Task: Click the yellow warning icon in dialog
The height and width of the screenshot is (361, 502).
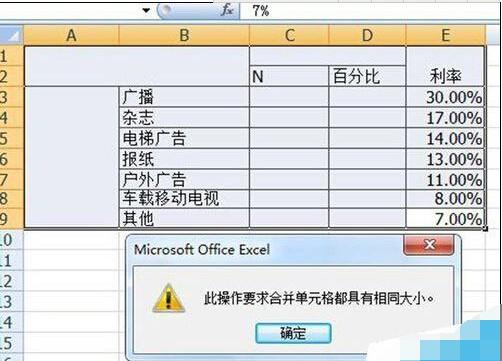Action: (169, 298)
